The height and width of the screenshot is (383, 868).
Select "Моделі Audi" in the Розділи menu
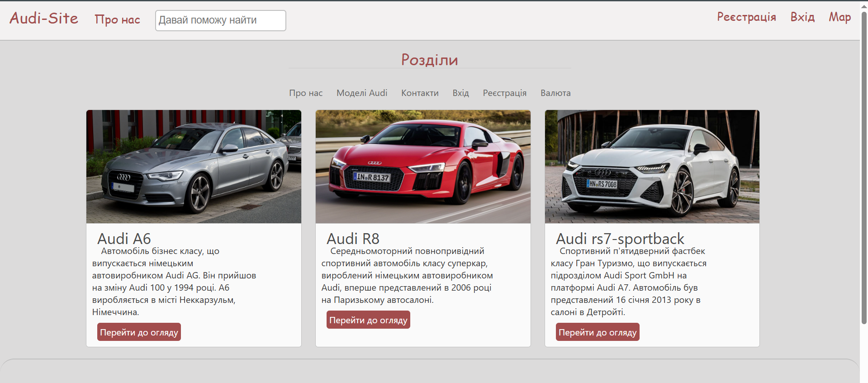click(362, 93)
